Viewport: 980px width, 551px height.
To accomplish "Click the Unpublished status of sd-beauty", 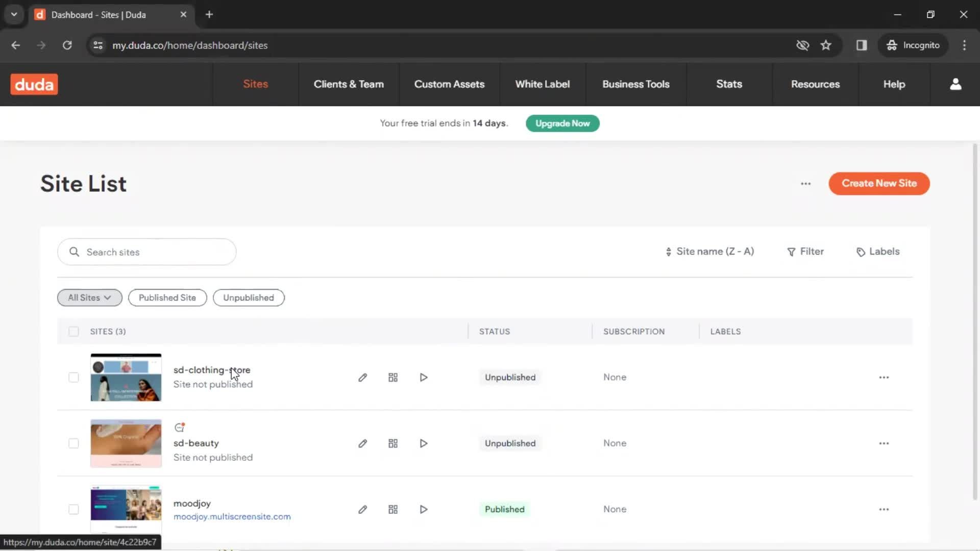I will (x=510, y=443).
